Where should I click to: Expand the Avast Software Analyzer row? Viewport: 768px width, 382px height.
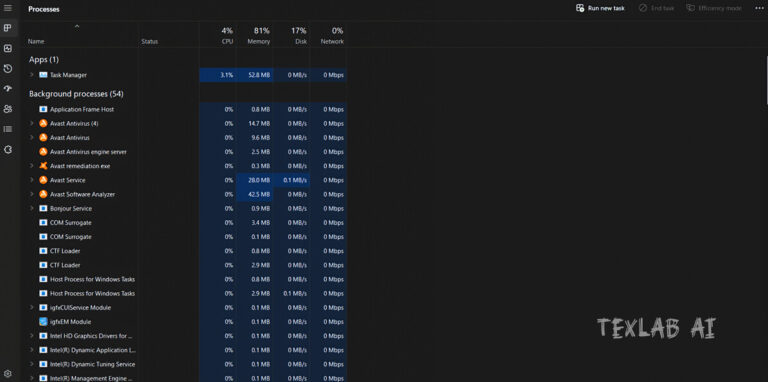31,194
